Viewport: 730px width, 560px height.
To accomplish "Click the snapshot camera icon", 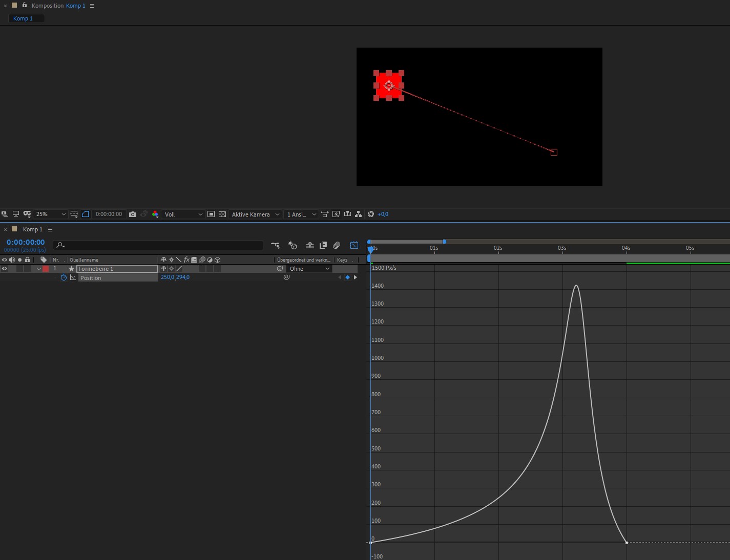I will [133, 214].
